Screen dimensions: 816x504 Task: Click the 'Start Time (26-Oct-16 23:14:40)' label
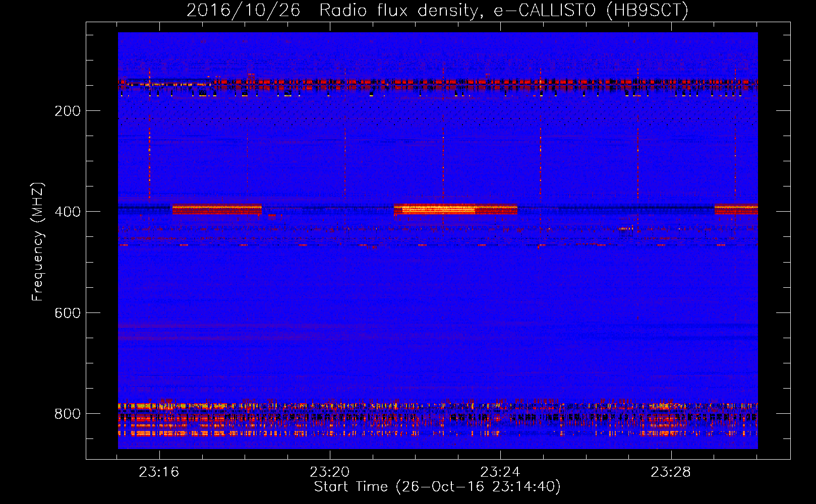coord(437,487)
